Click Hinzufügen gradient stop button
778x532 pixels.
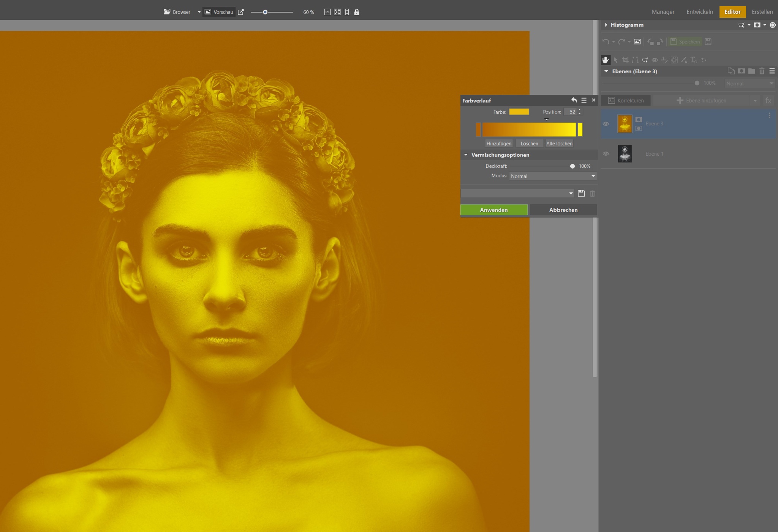499,144
